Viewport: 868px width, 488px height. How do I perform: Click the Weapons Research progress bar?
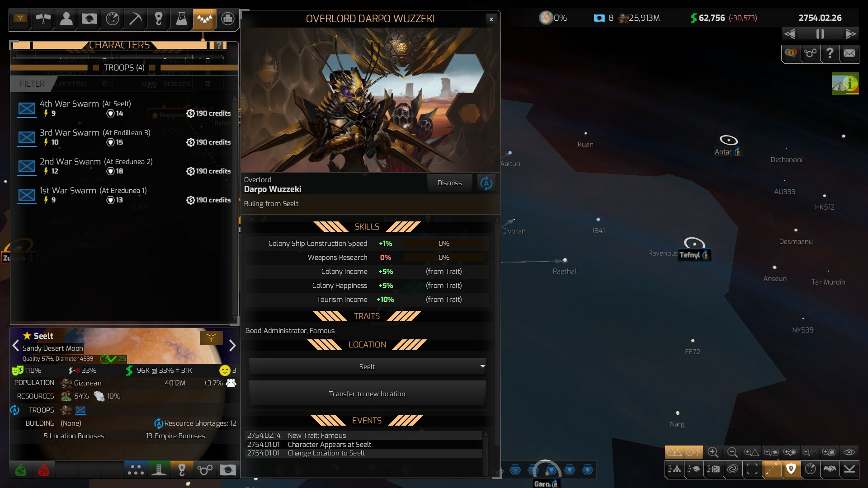pyautogui.click(x=444, y=258)
